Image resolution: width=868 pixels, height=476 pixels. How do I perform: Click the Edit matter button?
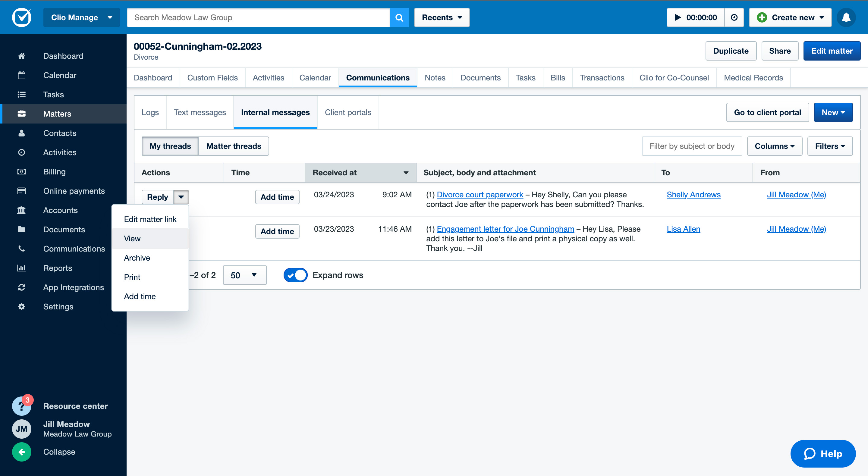832,51
